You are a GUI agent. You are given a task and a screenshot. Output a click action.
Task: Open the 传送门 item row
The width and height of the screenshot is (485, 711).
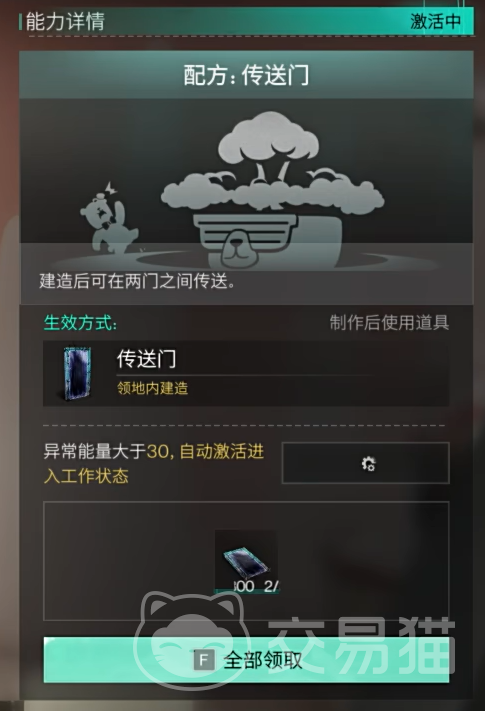[246, 374]
